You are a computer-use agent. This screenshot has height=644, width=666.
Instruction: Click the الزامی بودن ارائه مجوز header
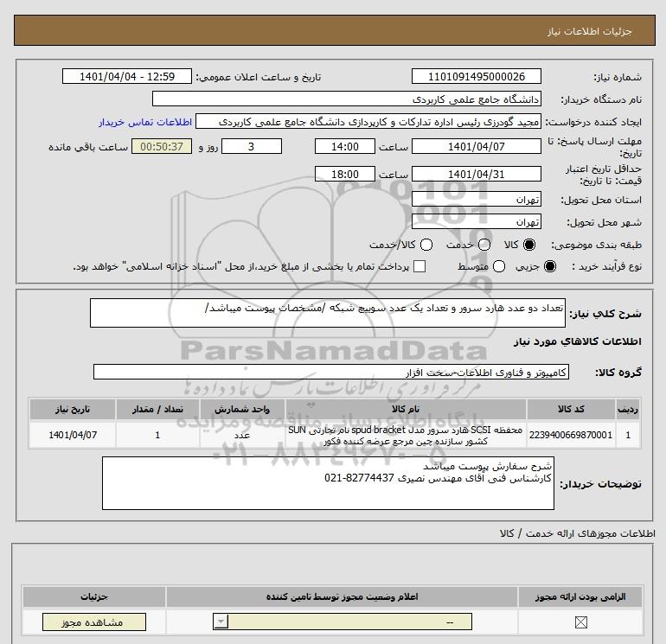[x=580, y=596]
